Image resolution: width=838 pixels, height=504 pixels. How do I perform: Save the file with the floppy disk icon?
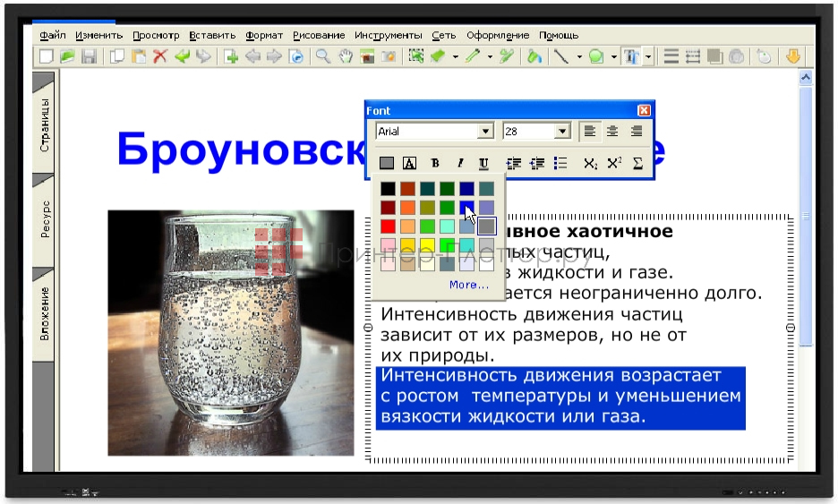[x=88, y=56]
